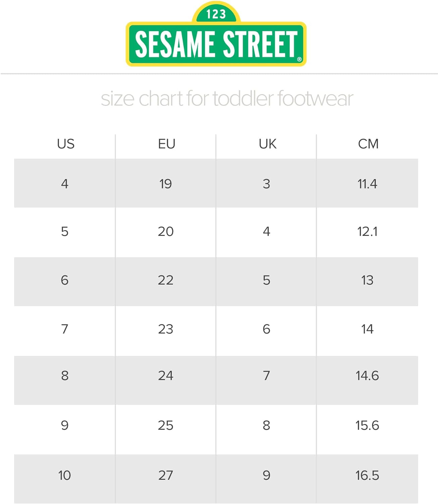Select the US column header
438x504 pixels.
(66, 144)
